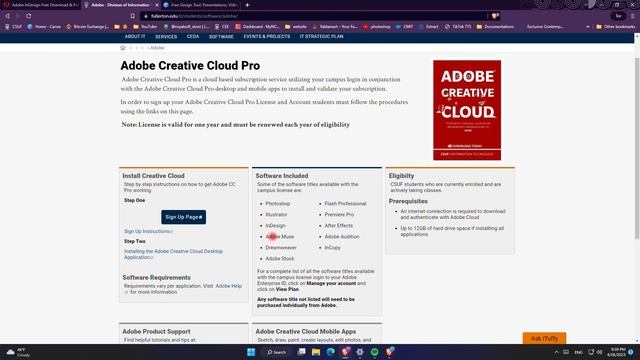Click the home icon in the breadcrumb
Image resolution: width=640 pixels, height=360 pixels.
(122, 48)
